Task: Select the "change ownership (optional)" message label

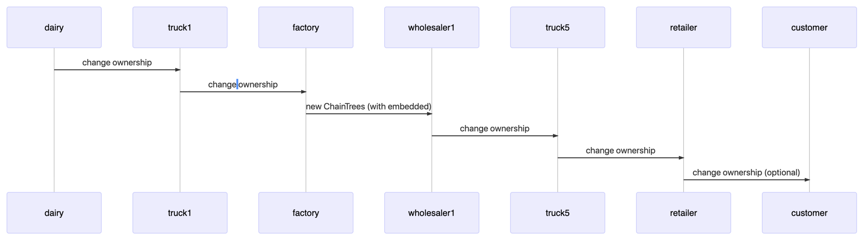Action: [746, 173]
